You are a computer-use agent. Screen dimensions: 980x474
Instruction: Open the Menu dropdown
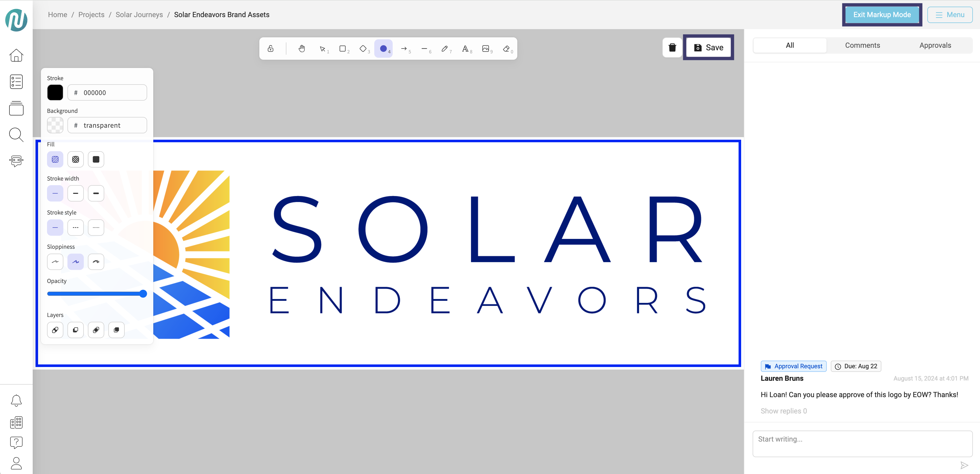[950, 15]
